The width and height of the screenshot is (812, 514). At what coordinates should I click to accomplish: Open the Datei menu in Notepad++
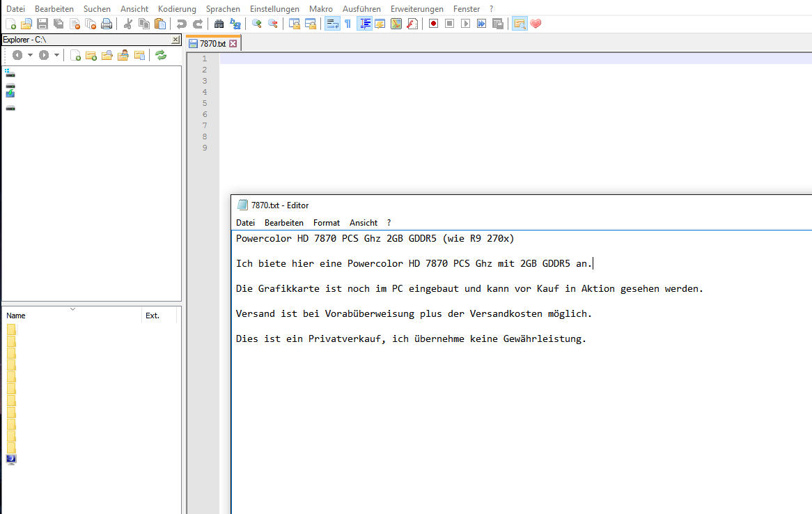pyautogui.click(x=15, y=9)
